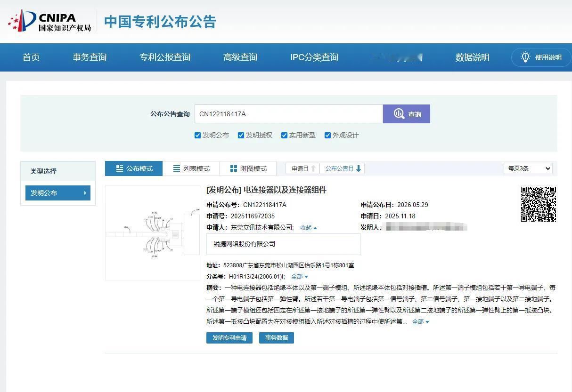Screen dimensions: 572x392
Task: Click the publication date 2026.05.29
Action: click(413, 205)
